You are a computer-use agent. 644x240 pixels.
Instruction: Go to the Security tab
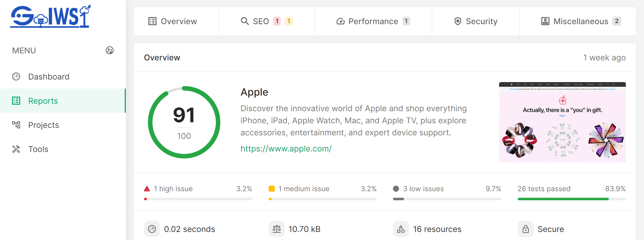(475, 21)
